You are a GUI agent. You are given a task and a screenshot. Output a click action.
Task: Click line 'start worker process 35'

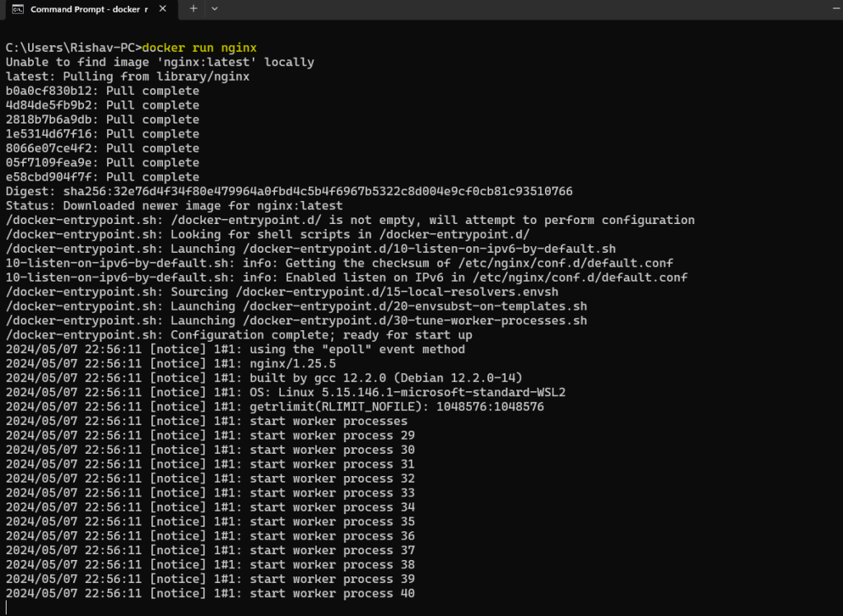coord(210,521)
